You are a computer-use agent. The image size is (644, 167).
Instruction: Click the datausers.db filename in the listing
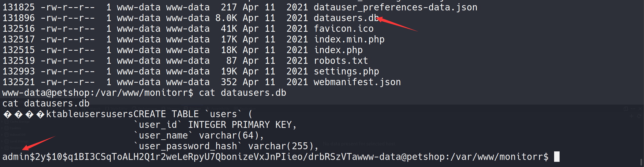point(346,18)
